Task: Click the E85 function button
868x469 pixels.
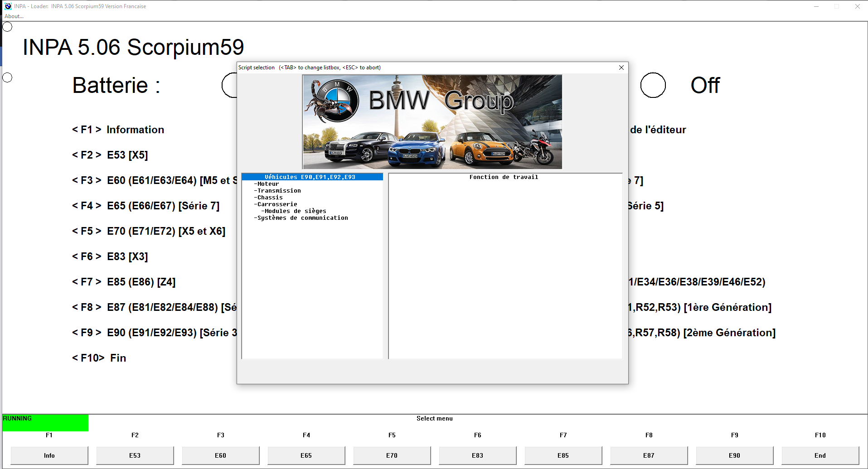Action: pyautogui.click(x=563, y=455)
